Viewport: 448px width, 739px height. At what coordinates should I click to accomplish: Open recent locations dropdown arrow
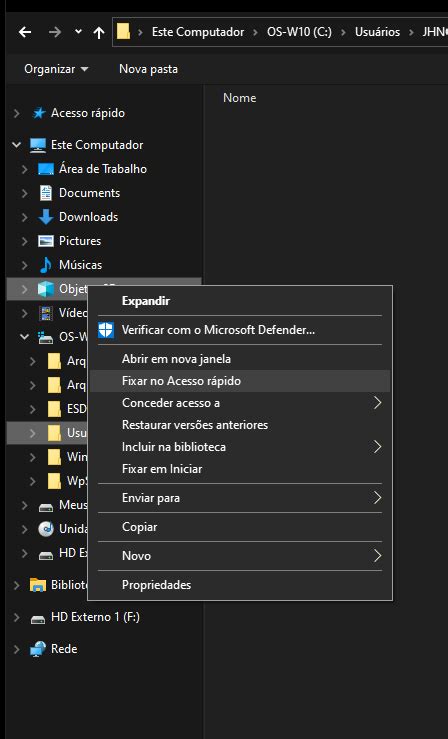coord(78,32)
